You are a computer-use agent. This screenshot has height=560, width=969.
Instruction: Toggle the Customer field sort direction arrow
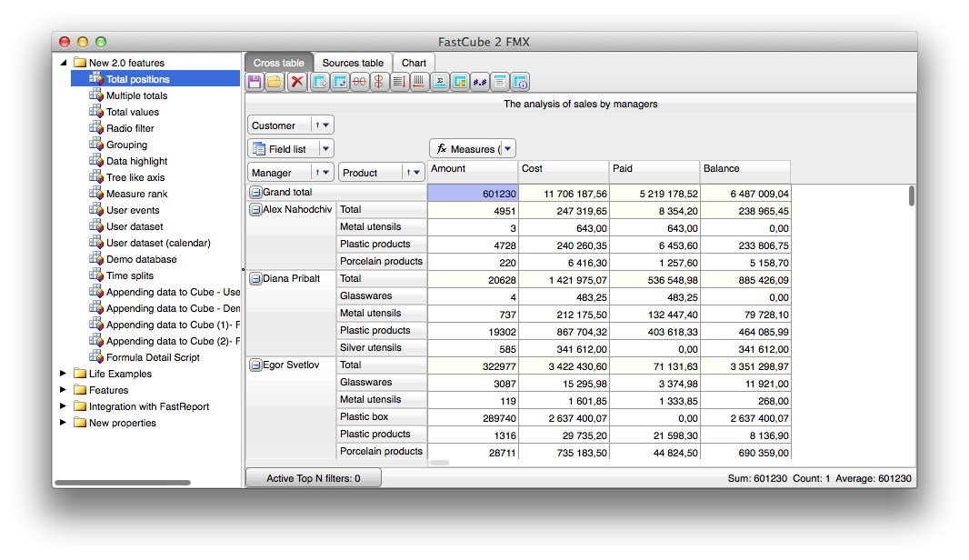click(317, 125)
